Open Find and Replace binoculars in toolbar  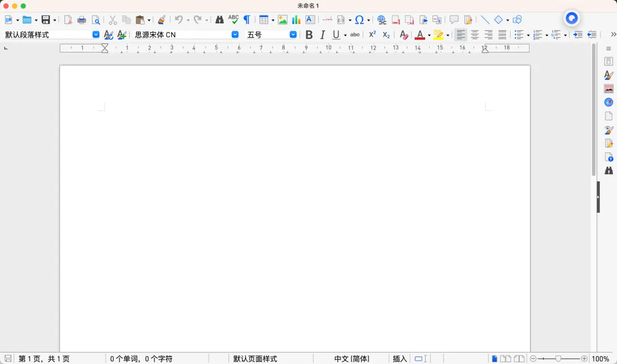pos(219,19)
